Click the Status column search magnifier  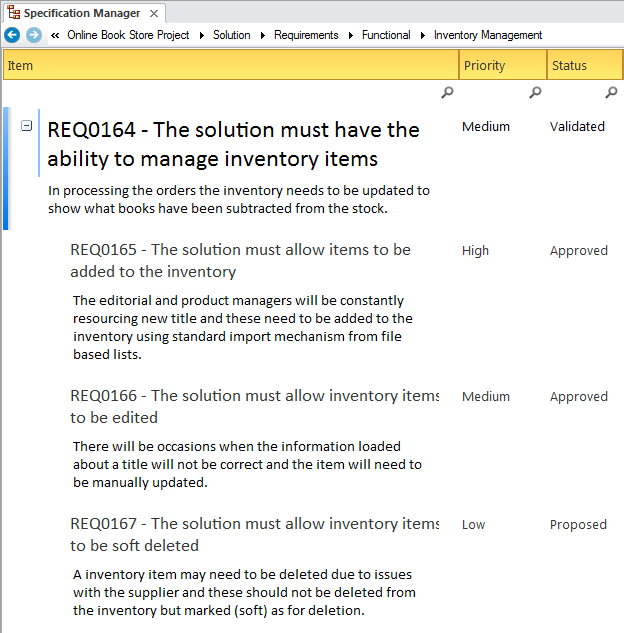(x=611, y=93)
